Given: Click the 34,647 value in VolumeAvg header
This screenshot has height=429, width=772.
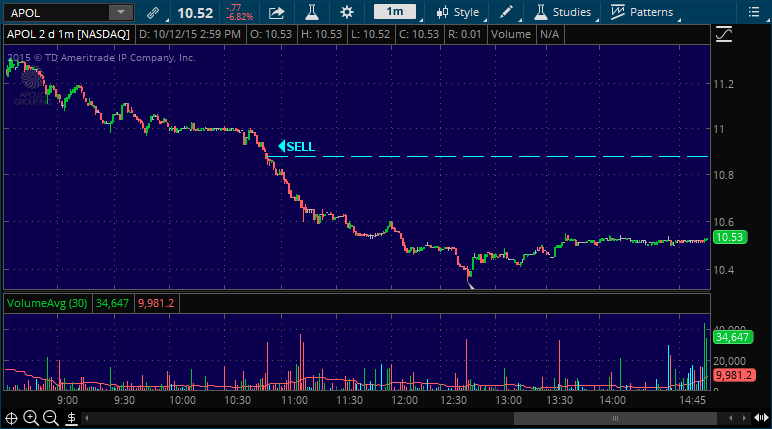Looking at the screenshot, I should point(112,303).
